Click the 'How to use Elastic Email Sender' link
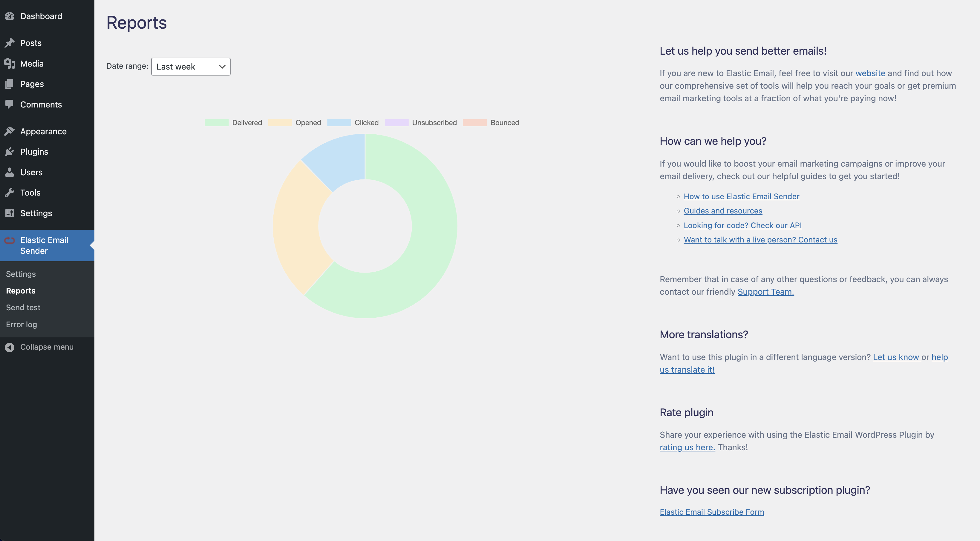 (741, 196)
